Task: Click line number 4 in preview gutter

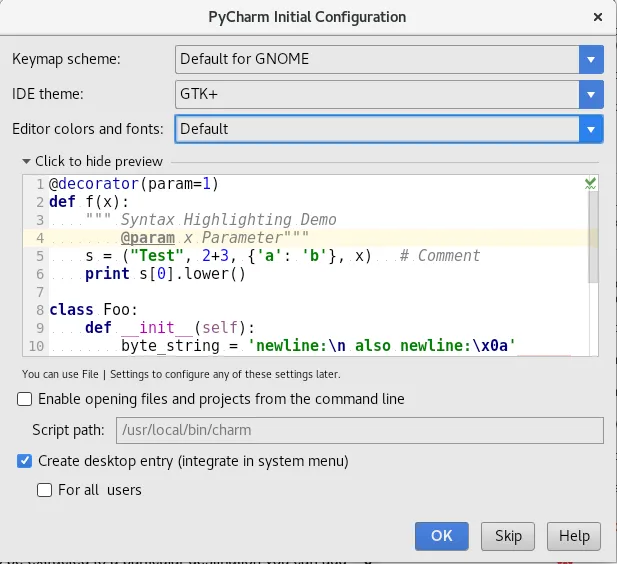Action: pyautogui.click(x=40, y=239)
